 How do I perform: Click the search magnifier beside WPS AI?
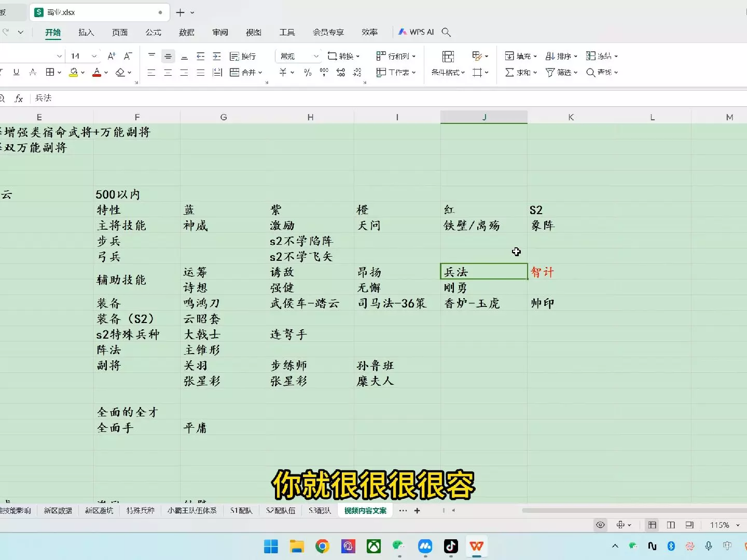tap(446, 32)
